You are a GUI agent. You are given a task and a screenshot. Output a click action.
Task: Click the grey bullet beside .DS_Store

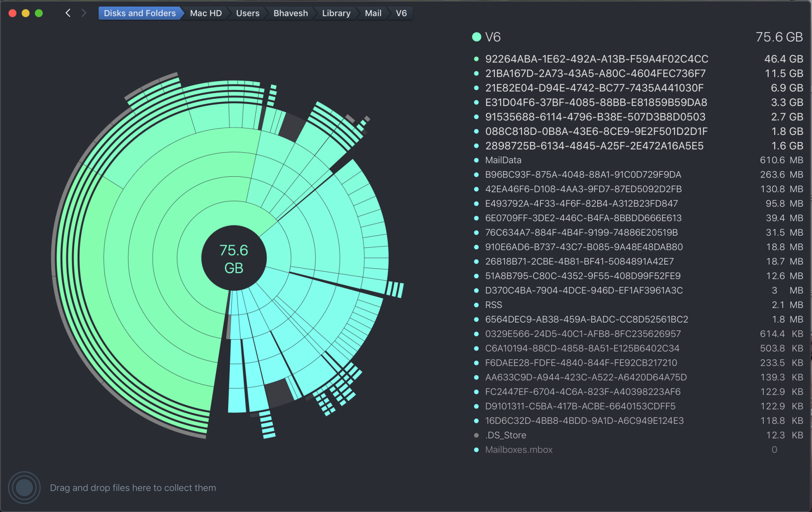[476, 435]
